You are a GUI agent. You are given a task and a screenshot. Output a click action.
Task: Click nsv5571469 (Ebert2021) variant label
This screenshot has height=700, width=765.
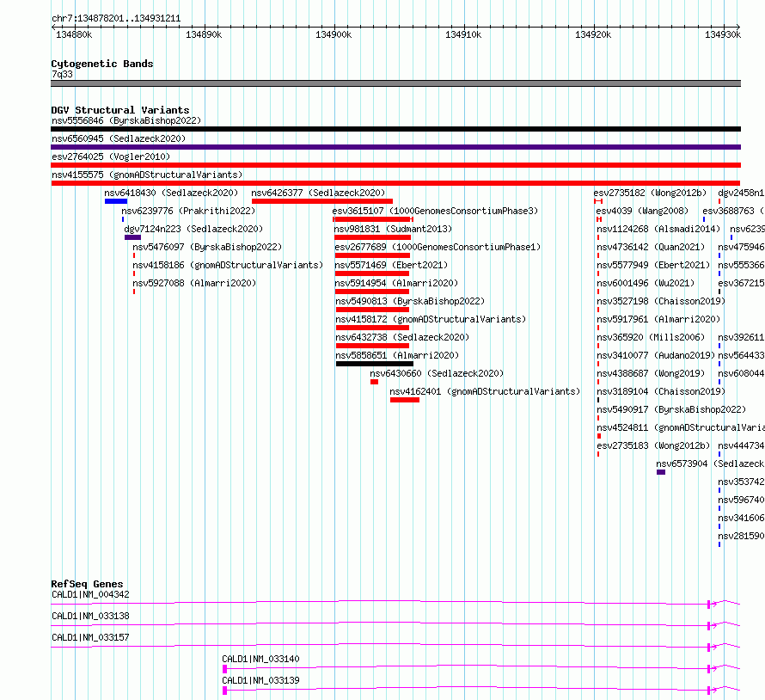(x=391, y=265)
